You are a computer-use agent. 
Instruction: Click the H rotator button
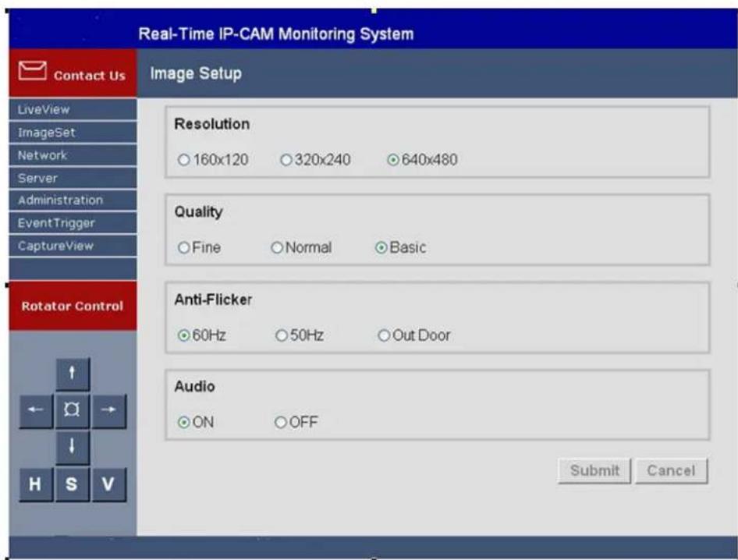pyautogui.click(x=36, y=484)
